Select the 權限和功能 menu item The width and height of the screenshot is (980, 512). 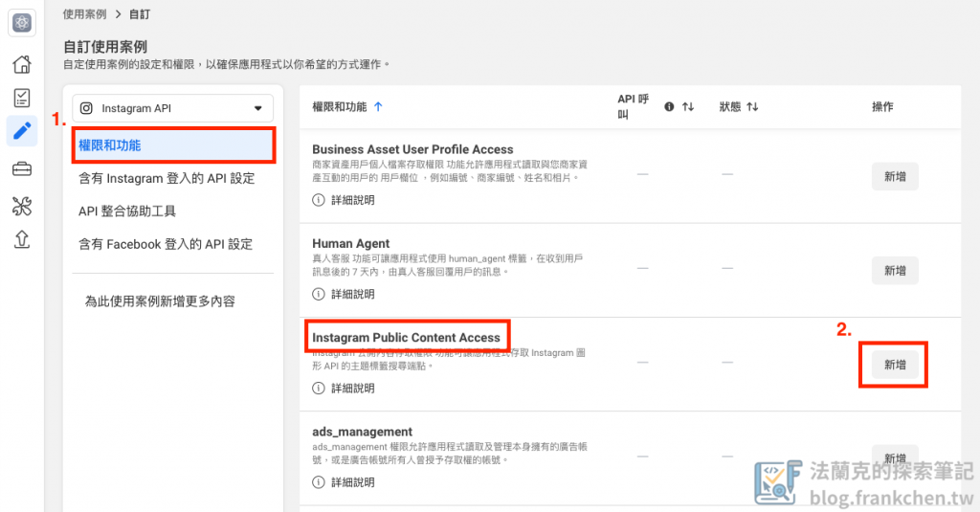coord(173,145)
